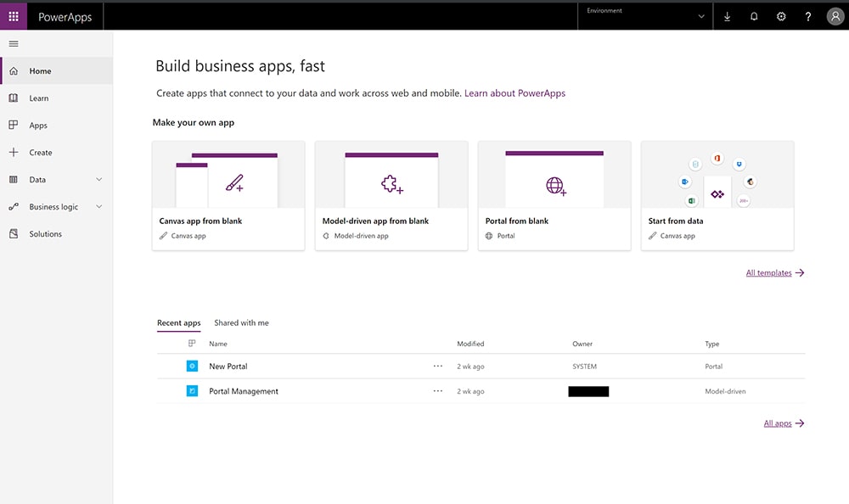The width and height of the screenshot is (849, 504).
Task: Click the puzzle piece icon on Model-driven card
Action: point(392,185)
